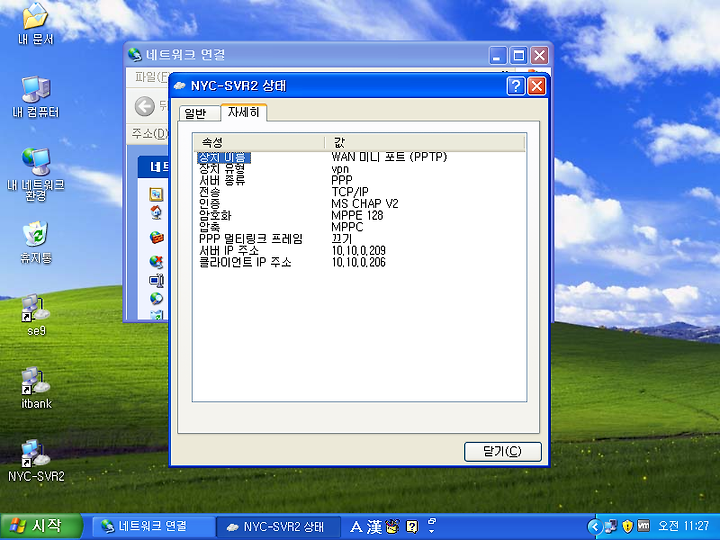The width and height of the screenshot is (720, 540).
Task: Click the help question mark button in NYC-SVR2 dialog
Action: tap(516, 86)
